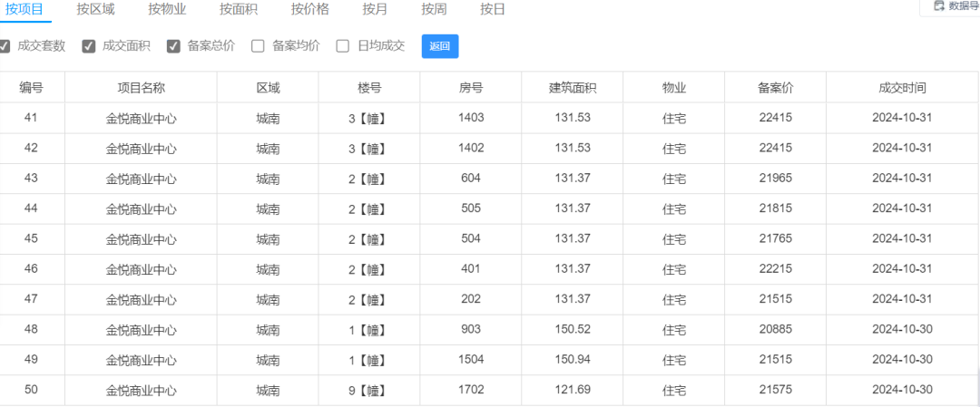Open the 按价格 tab
Viewport: 980px width, 407px height.
tap(310, 9)
